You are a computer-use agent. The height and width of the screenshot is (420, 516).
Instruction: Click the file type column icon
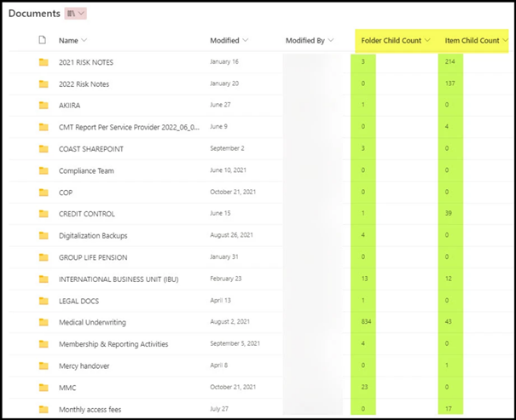42,40
